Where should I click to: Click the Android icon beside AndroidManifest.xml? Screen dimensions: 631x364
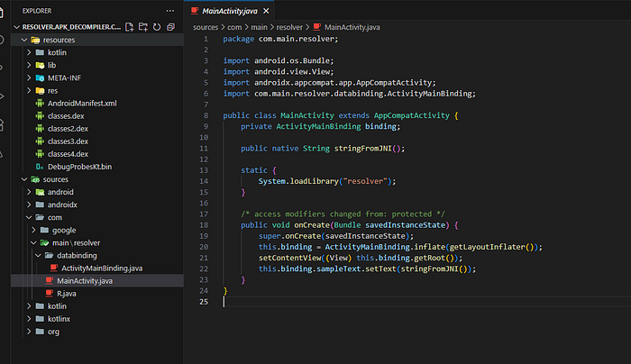[x=40, y=103]
